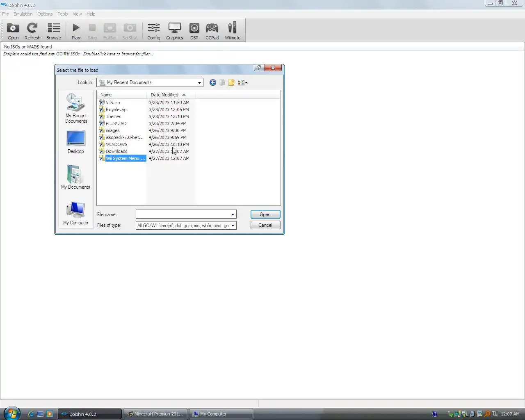This screenshot has height=420, width=525.
Task: Switch to My Computer taskbar window
Action: point(221,414)
